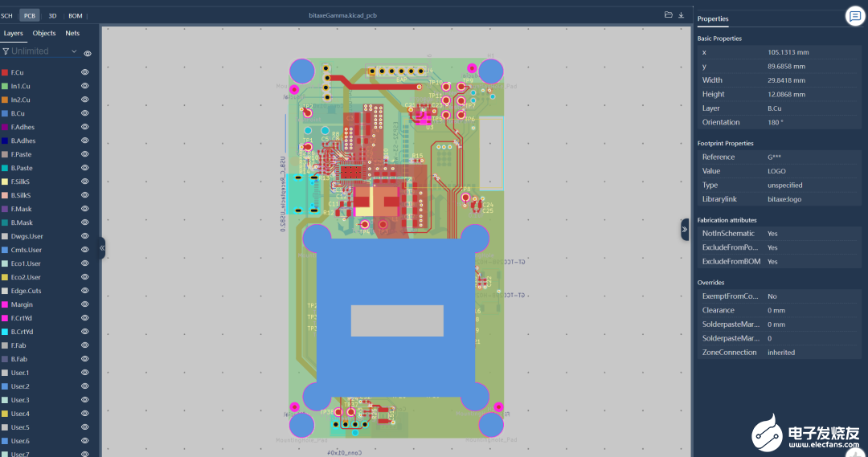Hide the F.SilkS layer
The width and height of the screenshot is (868, 457).
coord(84,182)
